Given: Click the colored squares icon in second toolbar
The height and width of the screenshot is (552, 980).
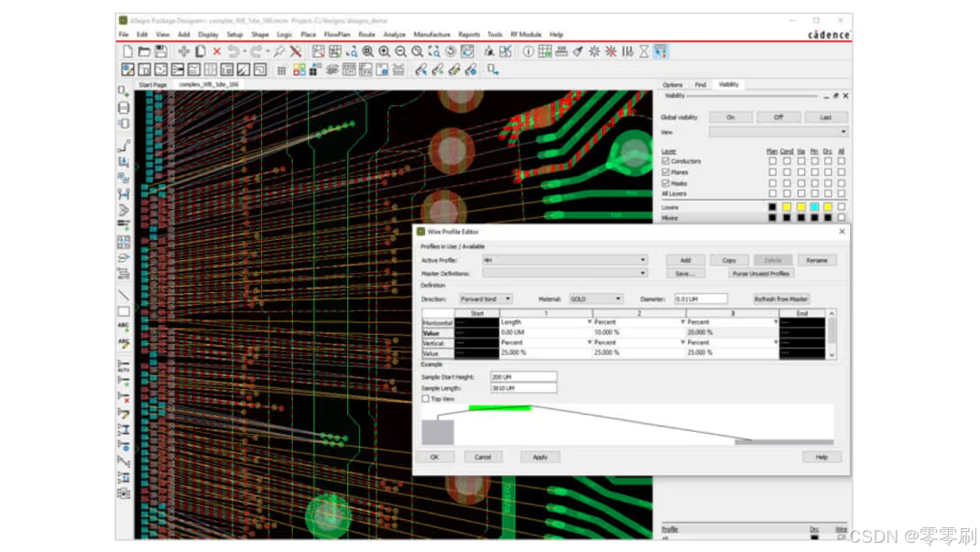Looking at the screenshot, I should (299, 70).
